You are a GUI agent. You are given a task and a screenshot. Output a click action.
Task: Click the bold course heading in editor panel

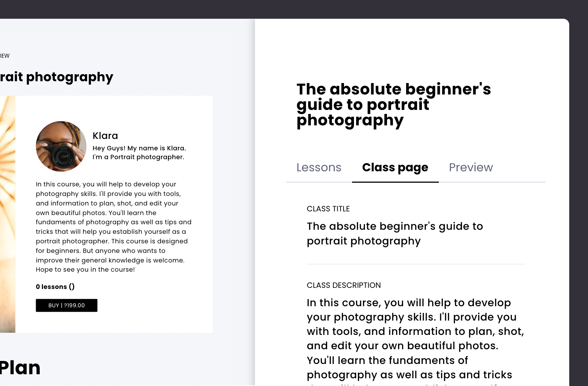click(394, 105)
